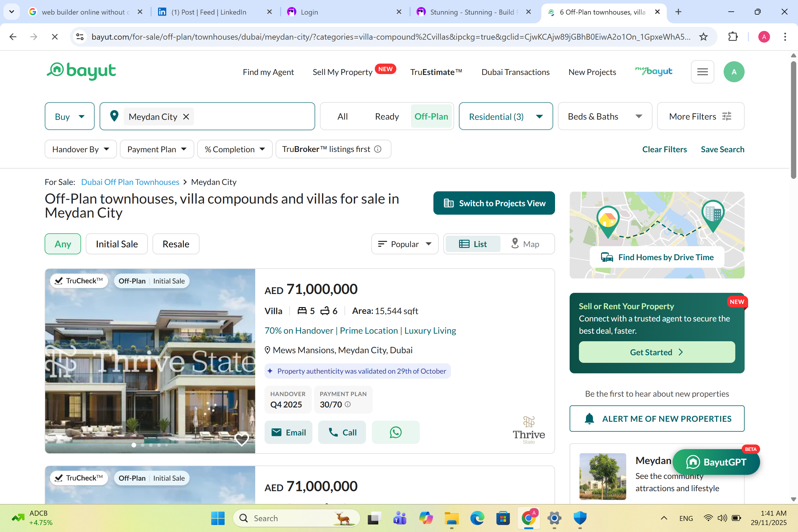Open the Popular sort dropdown
Viewport: 798px width, 532px height.
405,244
